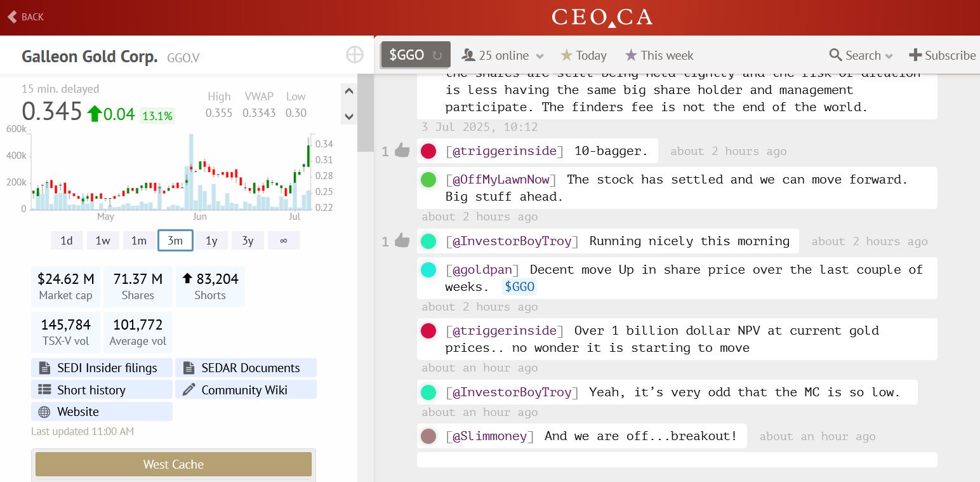Click the Back arrow icon
980x482 pixels.
12,17
